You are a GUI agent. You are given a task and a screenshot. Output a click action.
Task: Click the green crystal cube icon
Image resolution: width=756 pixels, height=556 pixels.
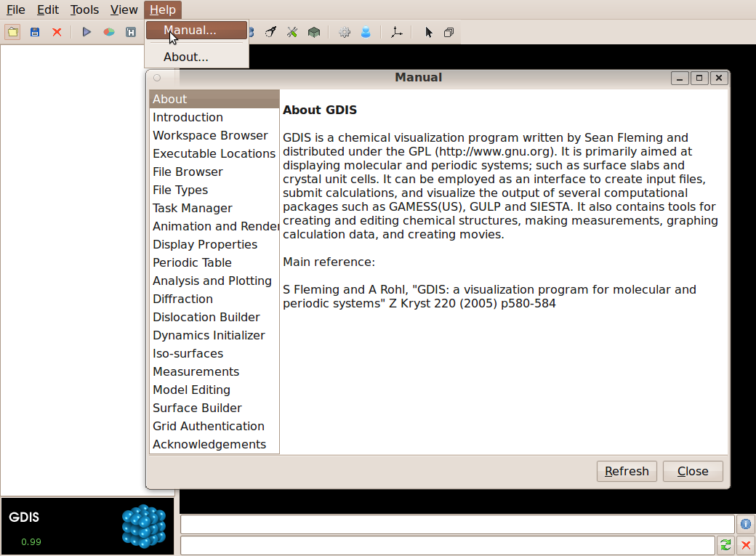pyautogui.click(x=314, y=31)
